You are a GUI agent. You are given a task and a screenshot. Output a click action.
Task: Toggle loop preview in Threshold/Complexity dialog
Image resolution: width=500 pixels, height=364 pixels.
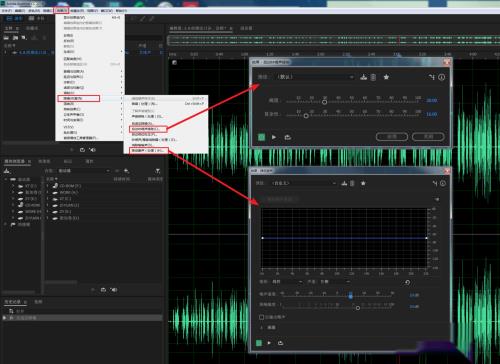pos(288,137)
